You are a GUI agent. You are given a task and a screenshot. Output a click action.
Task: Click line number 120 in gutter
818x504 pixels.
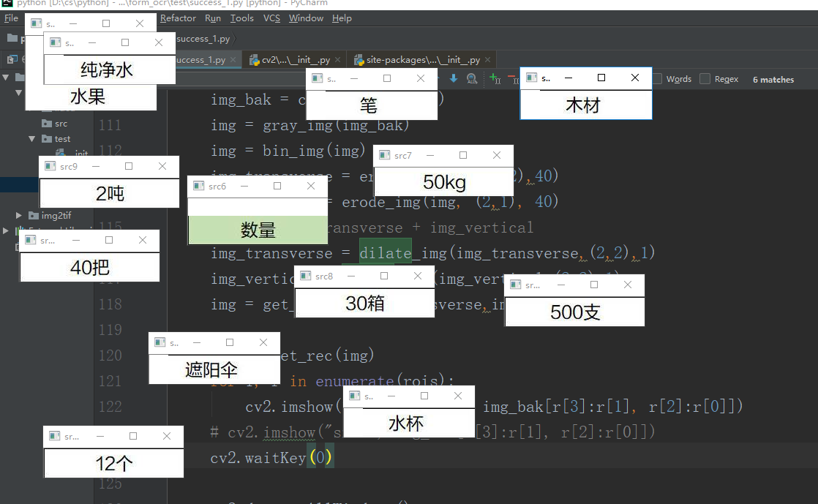coord(110,356)
